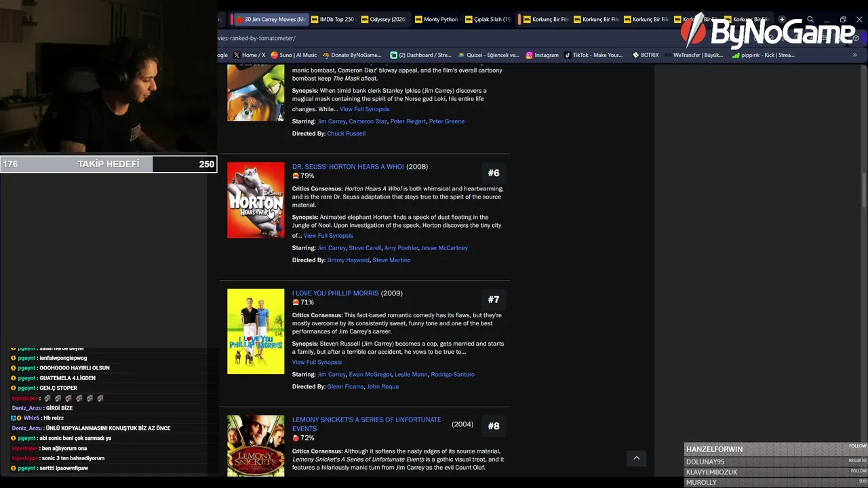This screenshot has width=868, height=488.
Task: Click the 'sonic 3 ten bahsediyorum' chat message
Action: point(58,458)
